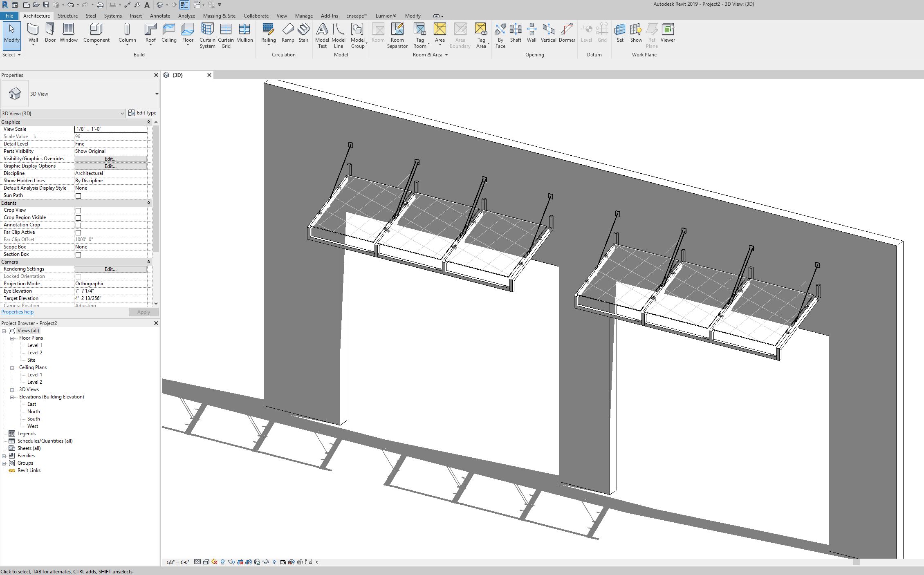
Task: Expand the Families node in browser
Action: coord(4,456)
